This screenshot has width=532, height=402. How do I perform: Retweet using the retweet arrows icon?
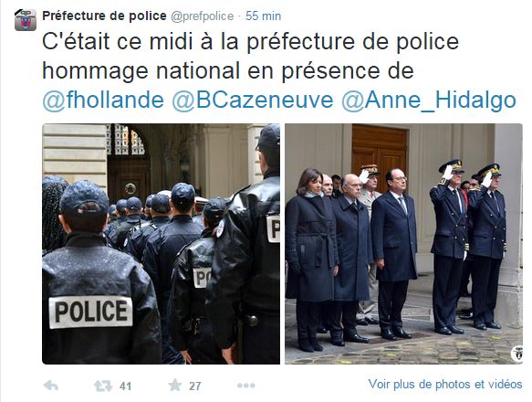click(103, 386)
